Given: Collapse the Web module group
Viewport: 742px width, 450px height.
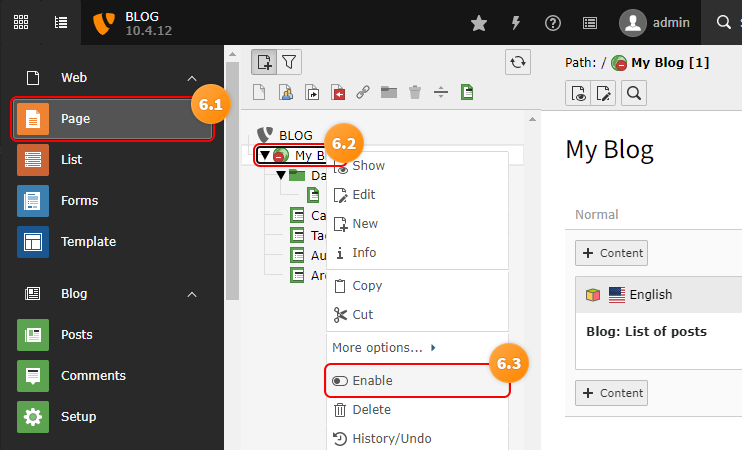Looking at the screenshot, I should pyautogui.click(x=192, y=78).
